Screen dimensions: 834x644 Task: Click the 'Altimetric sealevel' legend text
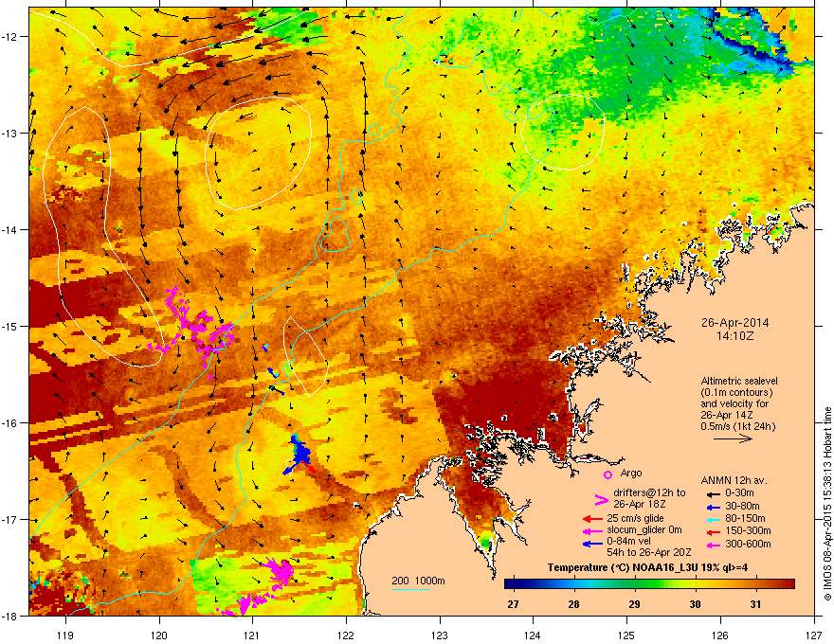coord(739,381)
